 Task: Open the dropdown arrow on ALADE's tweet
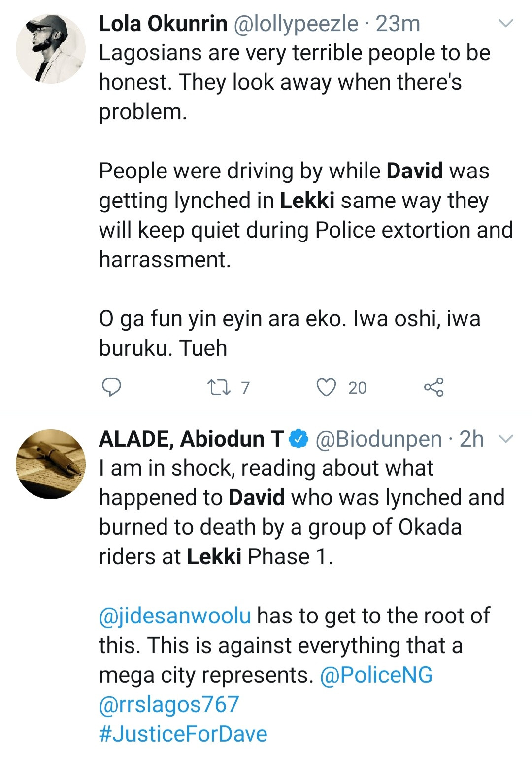[x=506, y=438]
